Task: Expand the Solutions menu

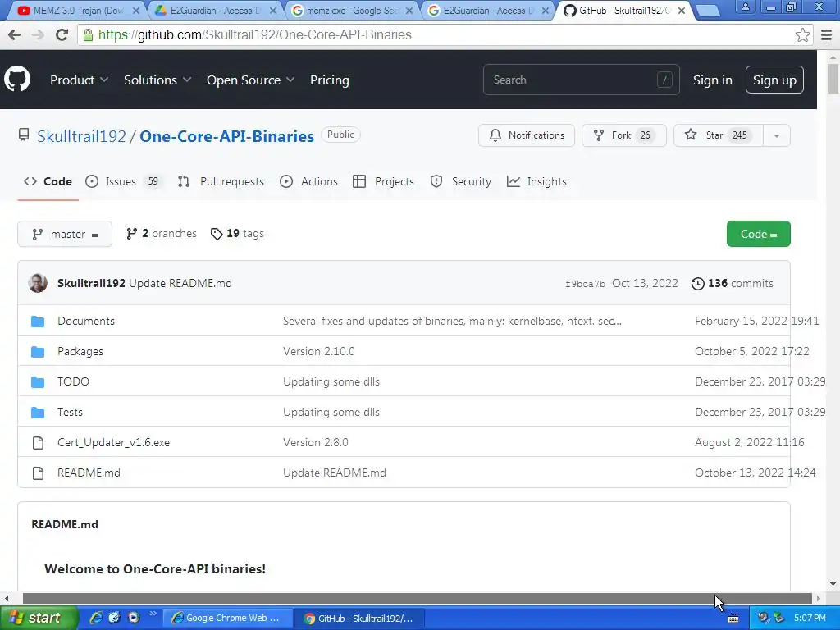Action: pos(157,80)
